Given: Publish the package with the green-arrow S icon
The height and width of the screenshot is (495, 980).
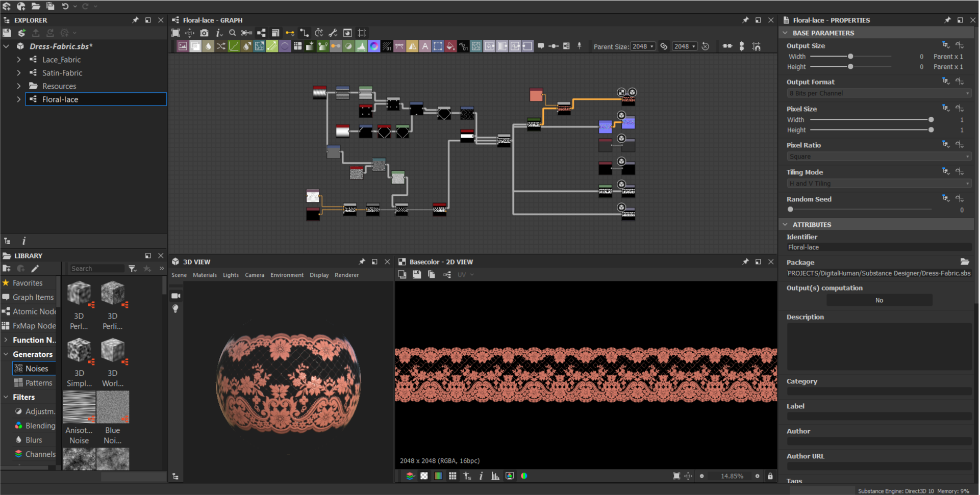Looking at the screenshot, I should pyautogui.click(x=21, y=33).
